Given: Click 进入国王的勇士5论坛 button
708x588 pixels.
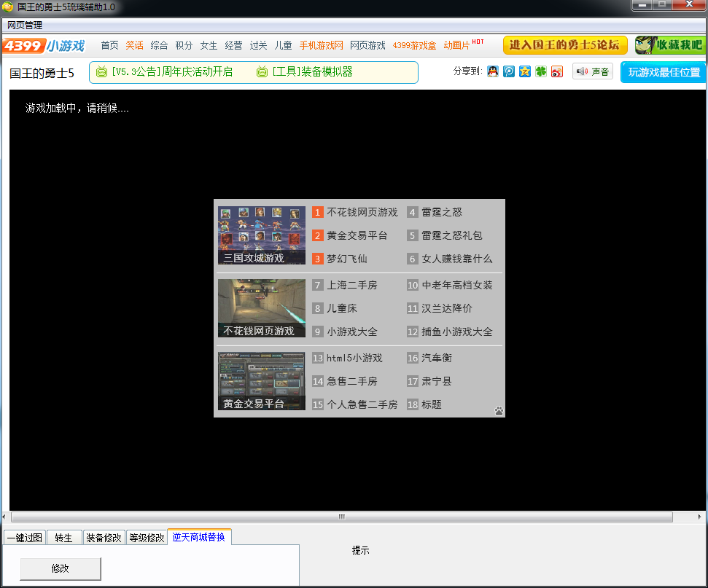Looking at the screenshot, I should tap(565, 45).
